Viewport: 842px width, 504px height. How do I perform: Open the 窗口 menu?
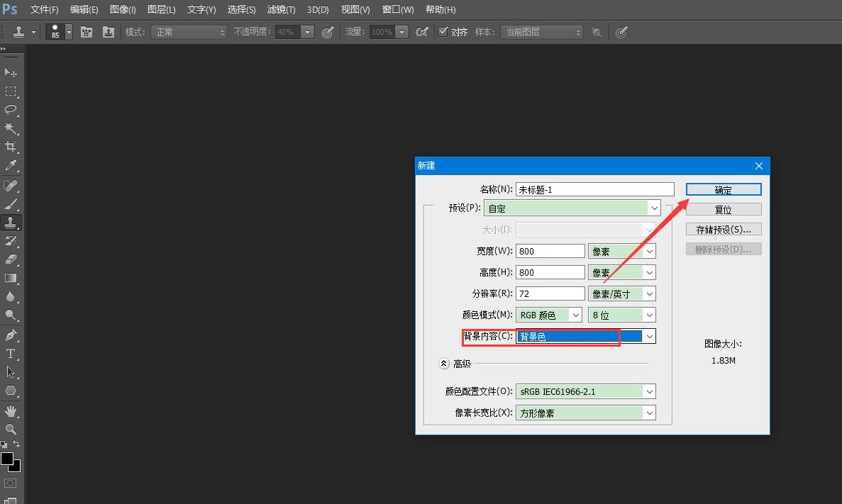point(397,10)
